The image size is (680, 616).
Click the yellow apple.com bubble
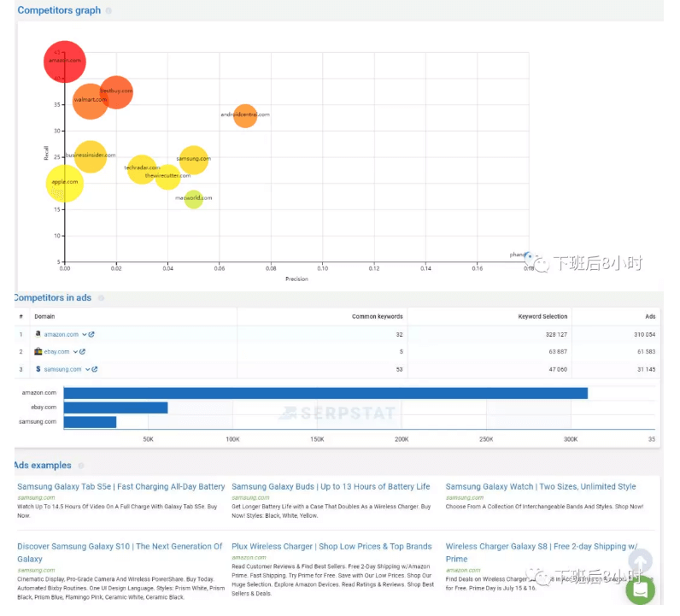coord(65,182)
